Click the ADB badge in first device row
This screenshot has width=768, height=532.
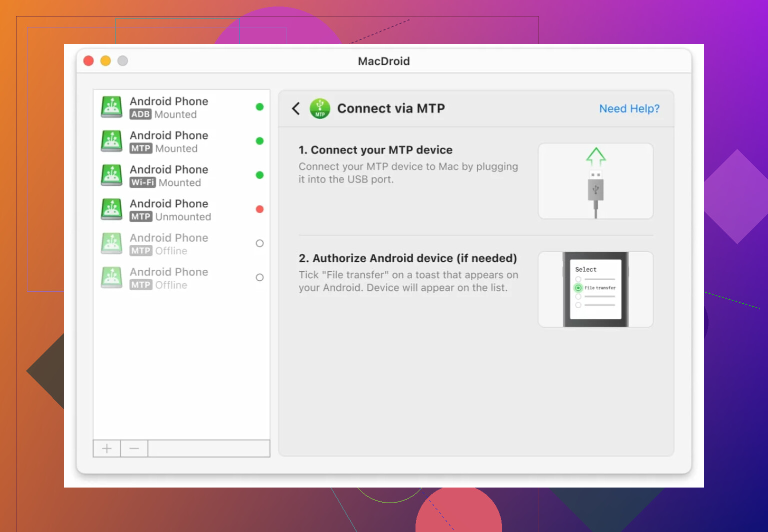pos(140,114)
